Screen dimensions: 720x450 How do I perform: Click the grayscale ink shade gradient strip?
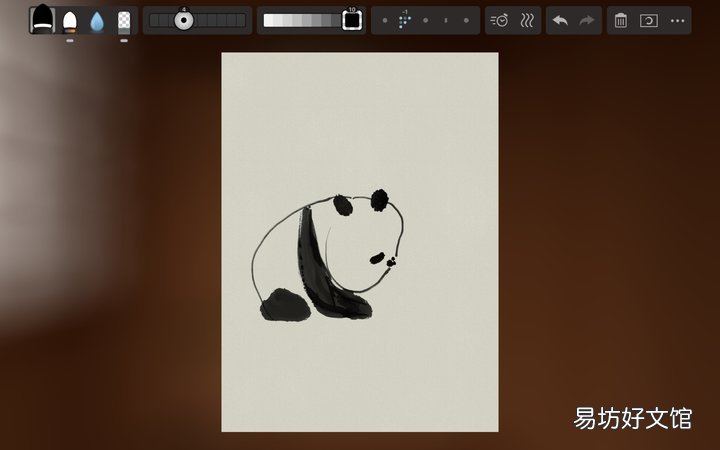click(303, 20)
